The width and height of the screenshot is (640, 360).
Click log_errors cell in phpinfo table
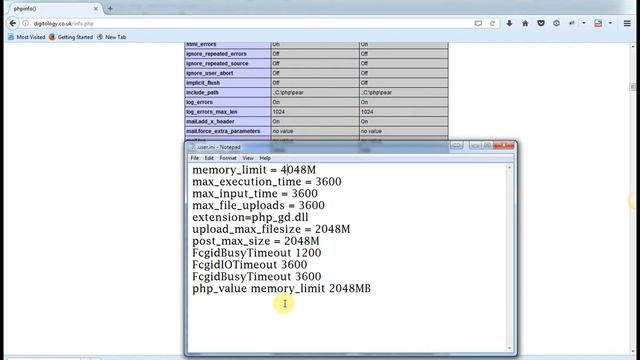click(227, 102)
